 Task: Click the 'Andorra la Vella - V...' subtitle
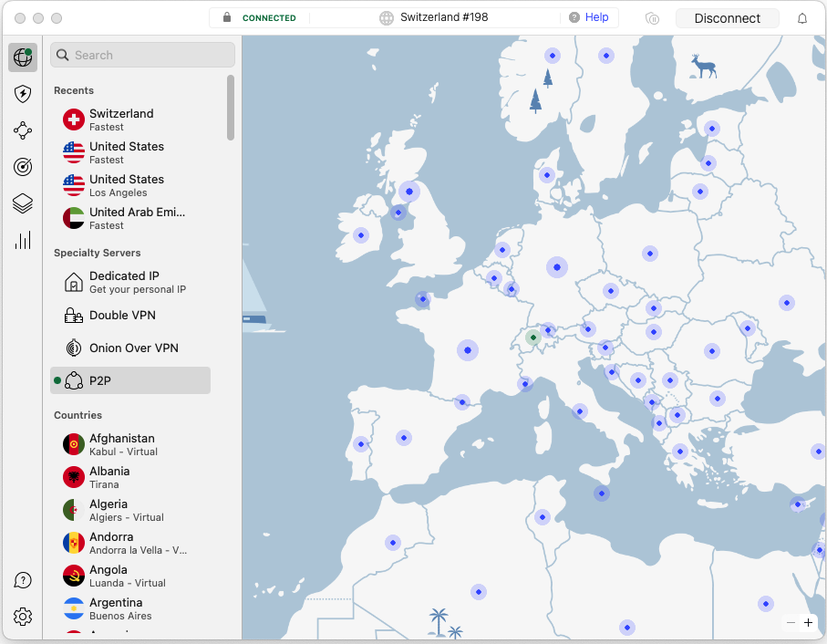[x=139, y=550]
